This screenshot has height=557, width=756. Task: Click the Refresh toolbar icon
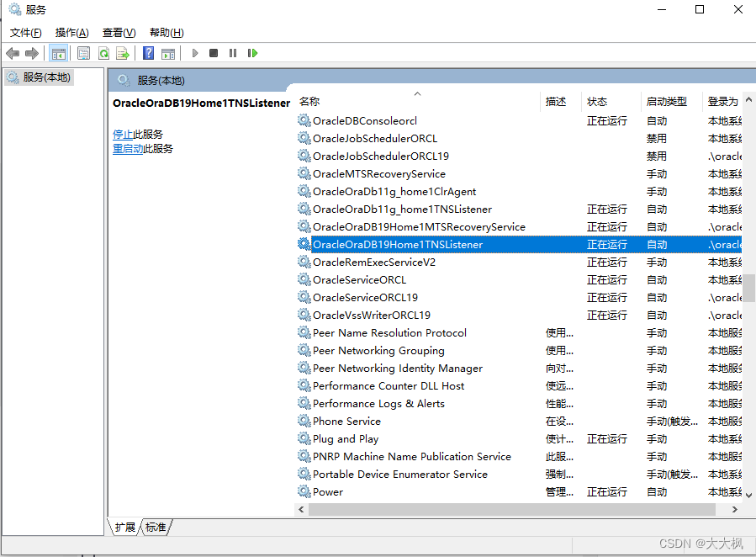pyautogui.click(x=103, y=53)
